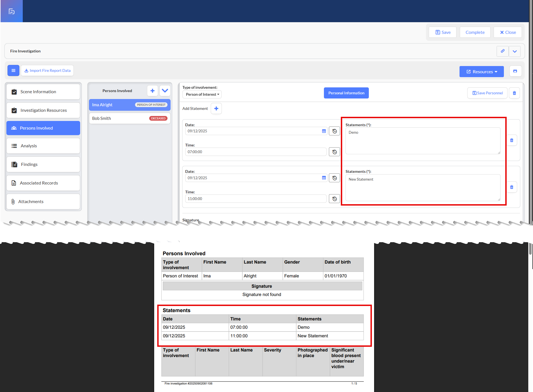The height and width of the screenshot is (392, 533).
Task: Click the link icon in Fire Investigation bar
Action: [x=502, y=51]
